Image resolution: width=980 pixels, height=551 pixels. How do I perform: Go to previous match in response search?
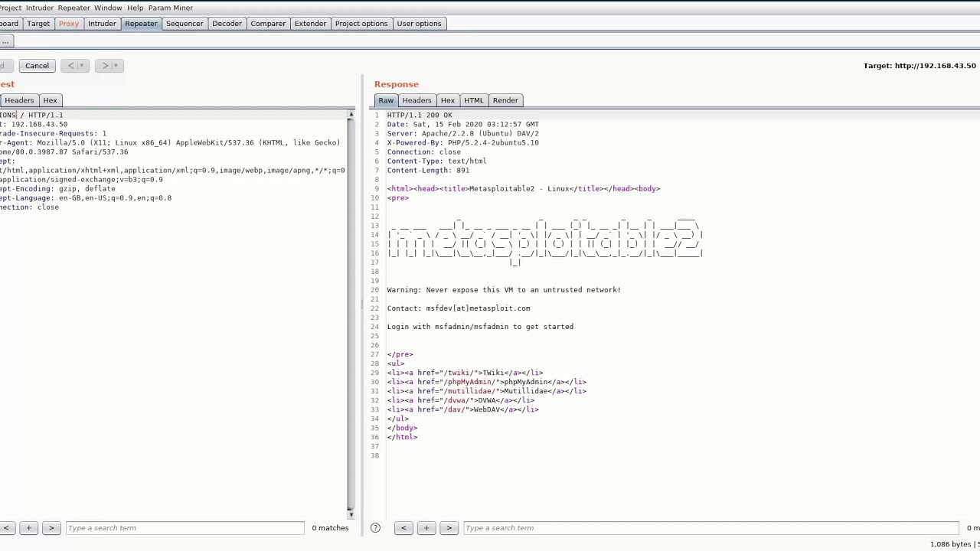[403, 528]
